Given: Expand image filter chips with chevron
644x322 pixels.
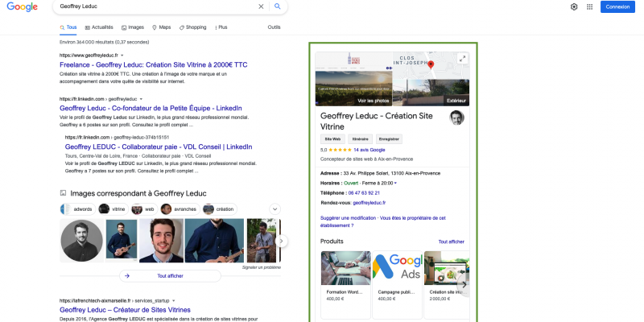Looking at the screenshot, I should (x=275, y=209).
